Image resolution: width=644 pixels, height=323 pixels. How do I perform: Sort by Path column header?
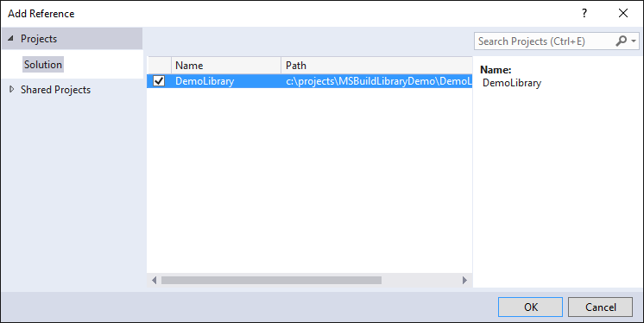[376, 66]
